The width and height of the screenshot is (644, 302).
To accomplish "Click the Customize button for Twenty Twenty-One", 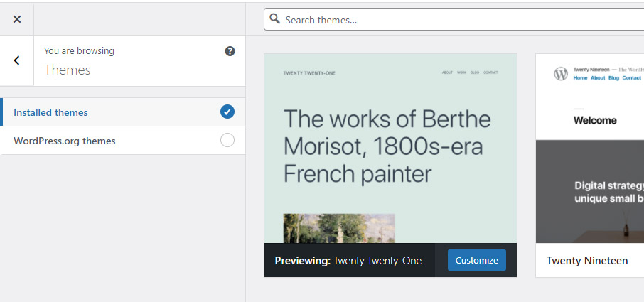I will pos(476,260).
